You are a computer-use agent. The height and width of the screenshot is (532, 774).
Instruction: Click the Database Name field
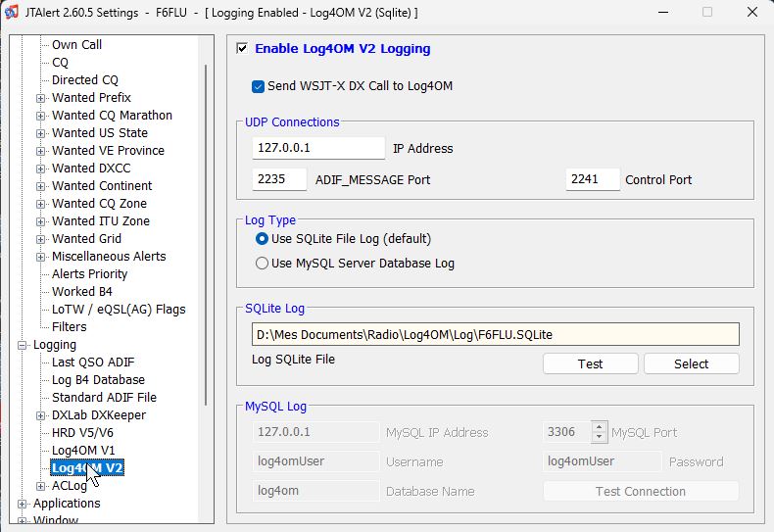pyautogui.click(x=315, y=491)
